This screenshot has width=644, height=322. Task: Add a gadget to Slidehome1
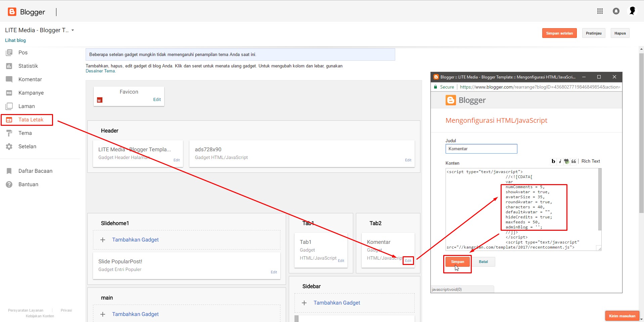pyautogui.click(x=135, y=240)
